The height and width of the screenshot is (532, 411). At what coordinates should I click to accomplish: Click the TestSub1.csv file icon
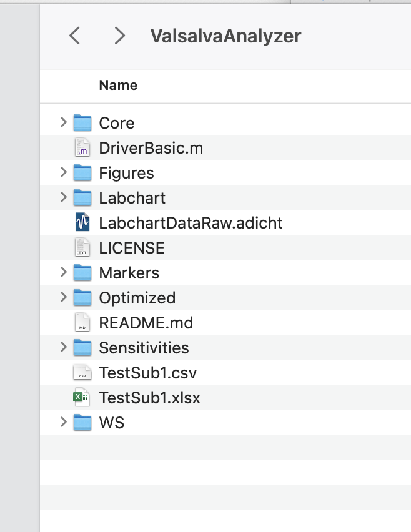point(82,373)
